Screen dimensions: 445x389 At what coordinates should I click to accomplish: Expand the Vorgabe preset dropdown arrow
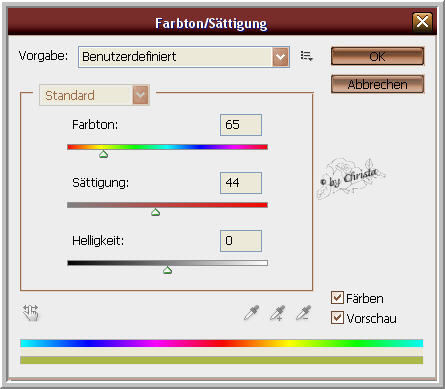click(280, 57)
